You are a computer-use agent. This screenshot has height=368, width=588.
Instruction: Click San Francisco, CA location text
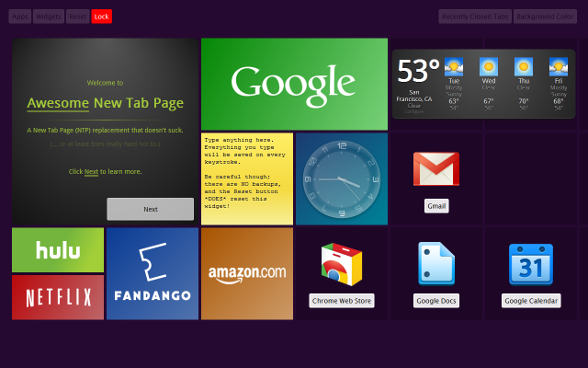[x=414, y=96]
